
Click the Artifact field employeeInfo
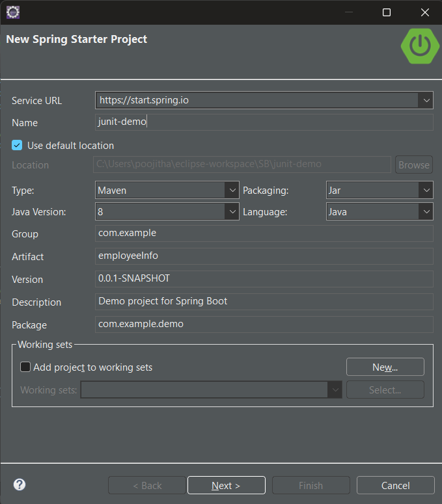[264, 256]
